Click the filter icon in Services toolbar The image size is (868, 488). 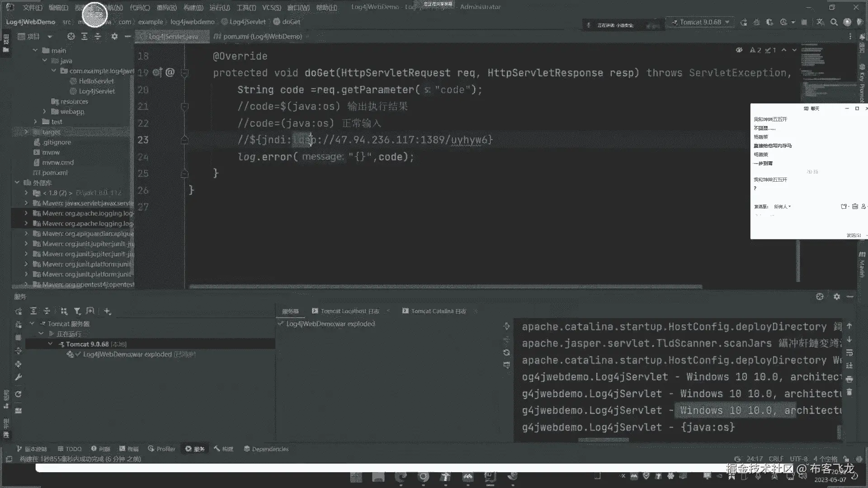[77, 311]
